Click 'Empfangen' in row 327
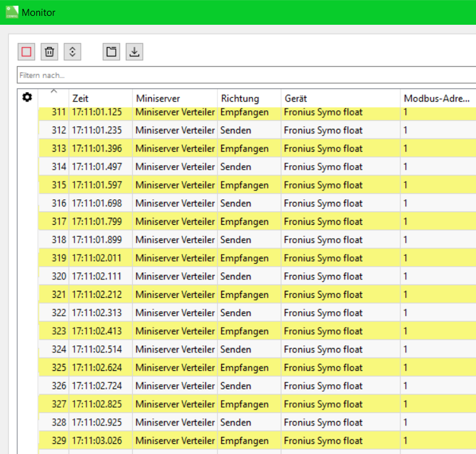Viewport: 476px width, 454px height. (x=245, y=404)
